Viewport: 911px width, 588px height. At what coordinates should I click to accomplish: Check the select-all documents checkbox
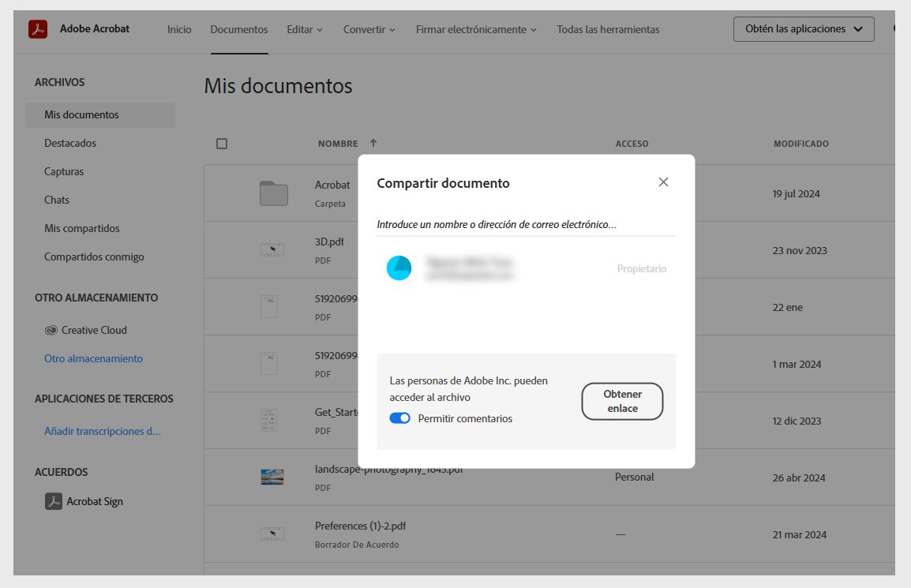(x=222, y=143)
